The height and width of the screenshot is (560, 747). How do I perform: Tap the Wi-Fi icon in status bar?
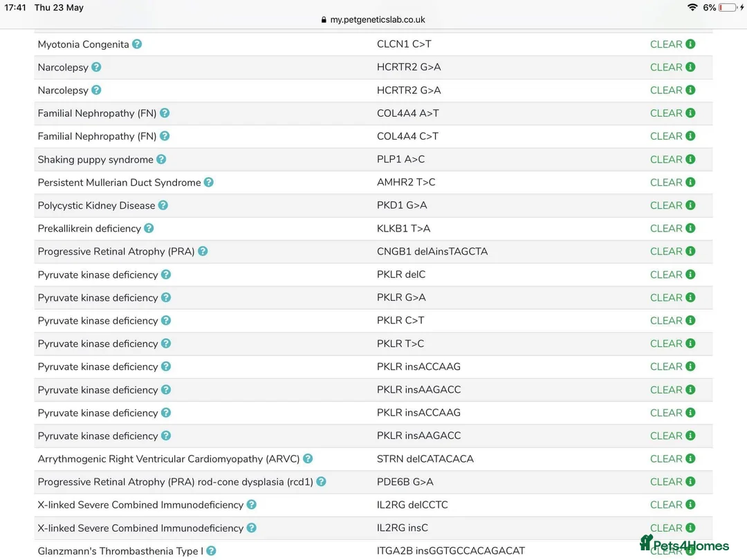pos(692,8)
